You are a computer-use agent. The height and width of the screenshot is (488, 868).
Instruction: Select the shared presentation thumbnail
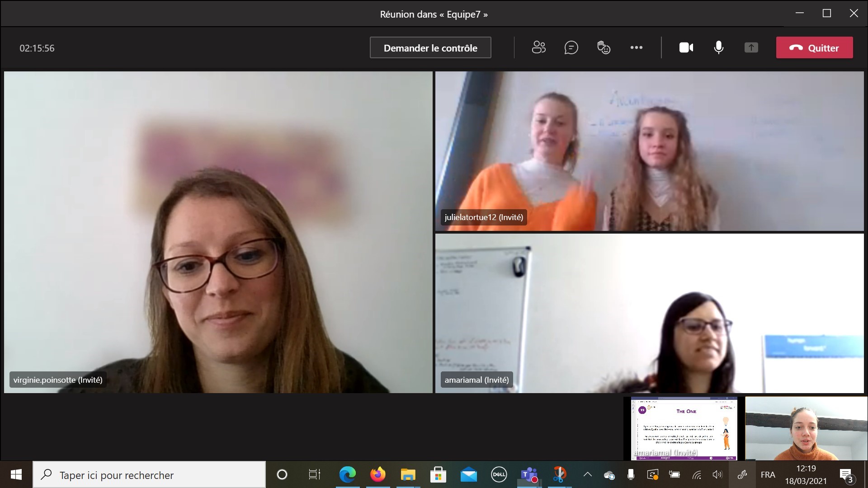pos(684,428)
